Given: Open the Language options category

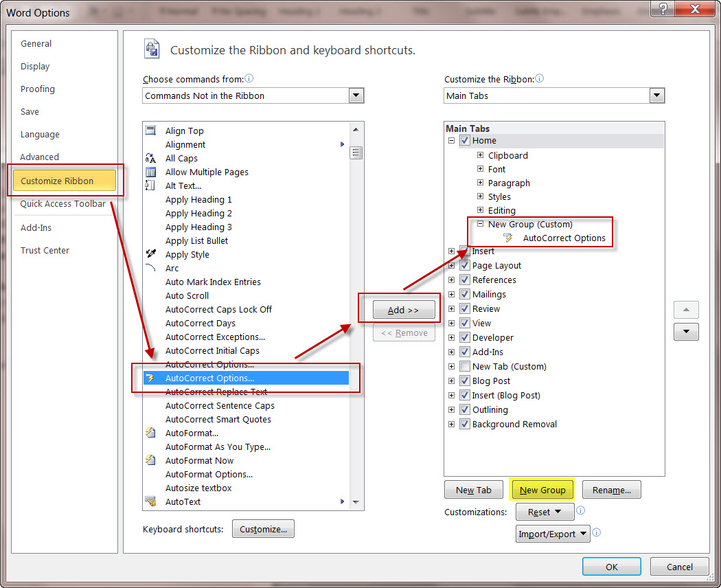Looking at the screenshot, I should tap(40, 135).
